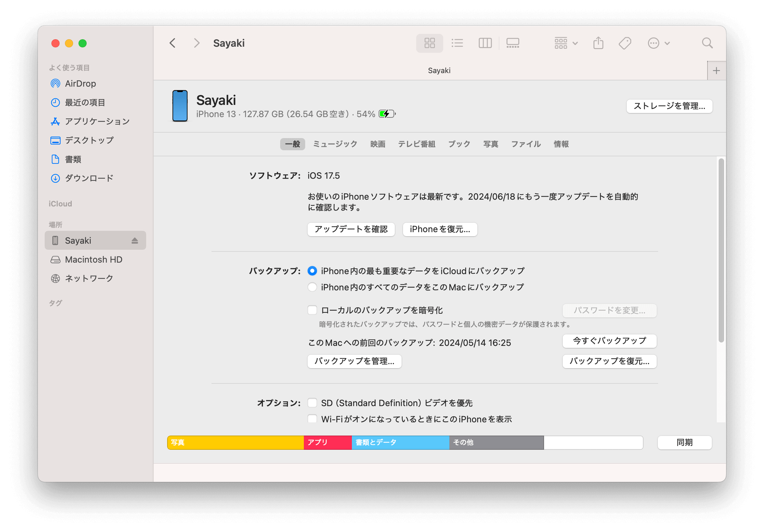Image resolution: width=764 pixels, height=532 pixels.
Task: Open アプリケーション in sidebar
Action: coord(95,121)
